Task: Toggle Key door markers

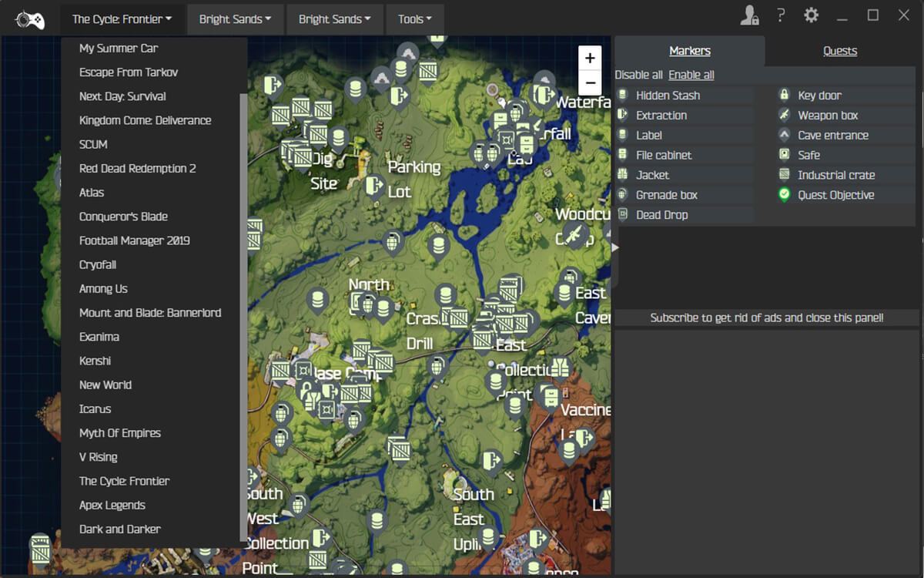Action: pyautogui.click(x=845, y=96)
